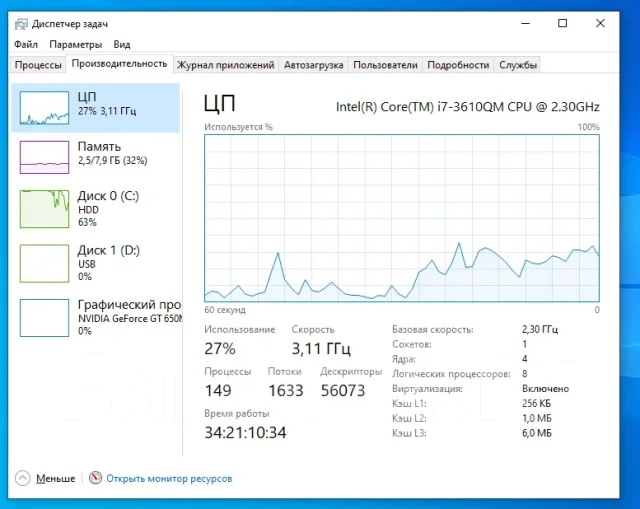Switch to the Процессы tab
The width and height of the screenshot is (640, 509).
click(x=38, y=65)
